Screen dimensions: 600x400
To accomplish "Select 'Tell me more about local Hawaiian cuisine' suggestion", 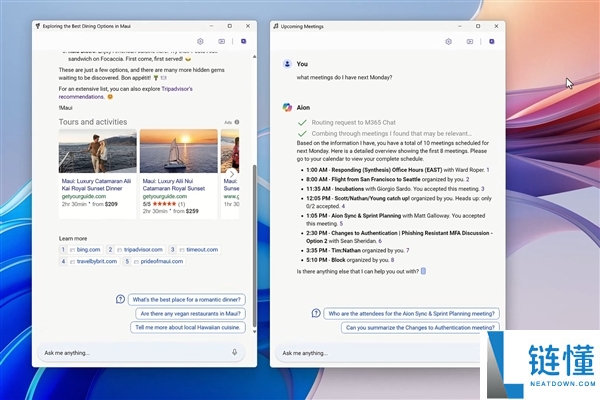I will click(188, 327).
